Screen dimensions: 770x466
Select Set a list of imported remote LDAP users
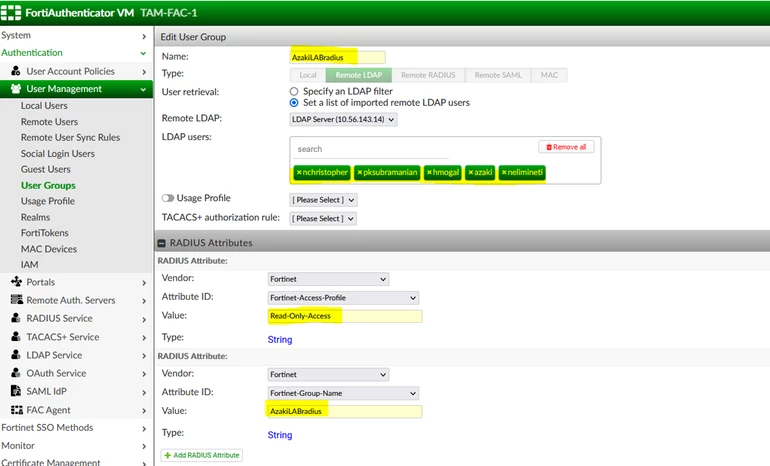point(294,103)
